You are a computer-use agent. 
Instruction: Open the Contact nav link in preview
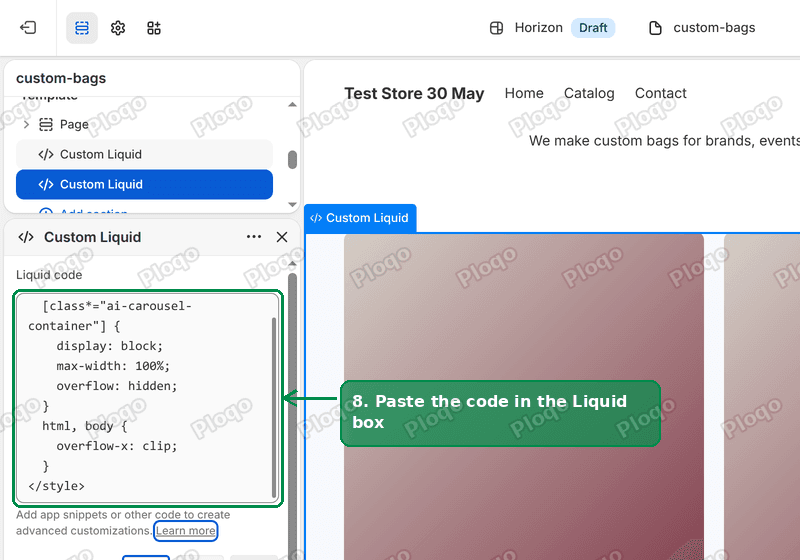[660, 93]
